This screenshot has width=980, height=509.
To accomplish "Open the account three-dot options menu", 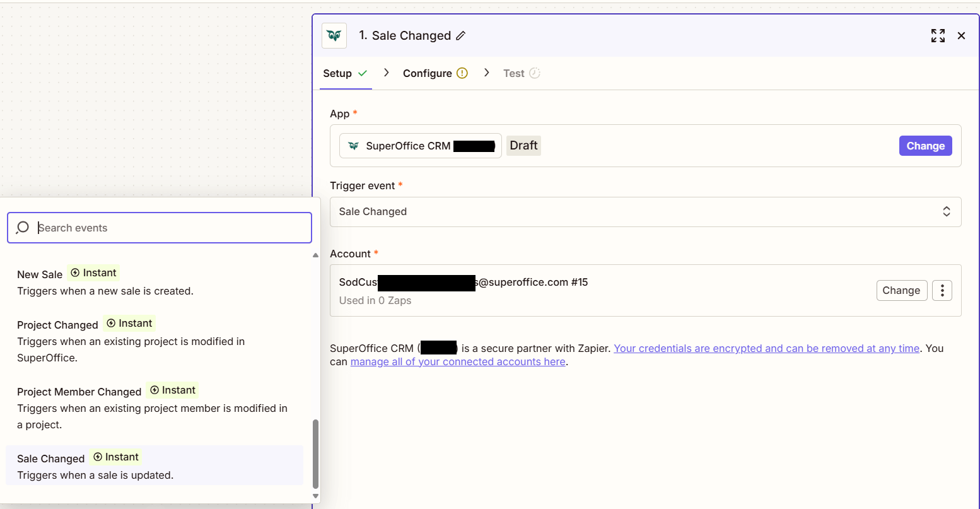I will point(942,290).
